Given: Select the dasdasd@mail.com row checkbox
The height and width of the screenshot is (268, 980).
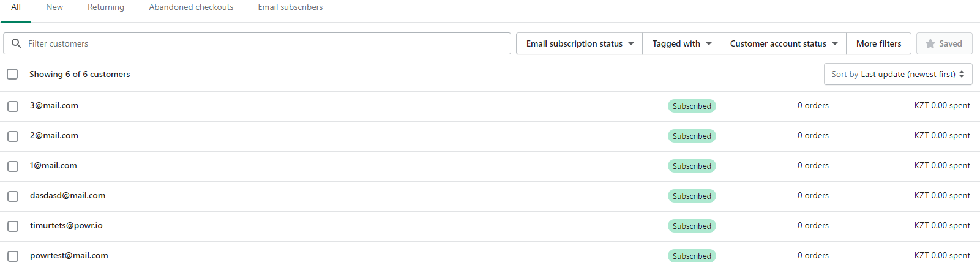Looking at the screenshot, I should pyautogui.click(x=13, y=196).
